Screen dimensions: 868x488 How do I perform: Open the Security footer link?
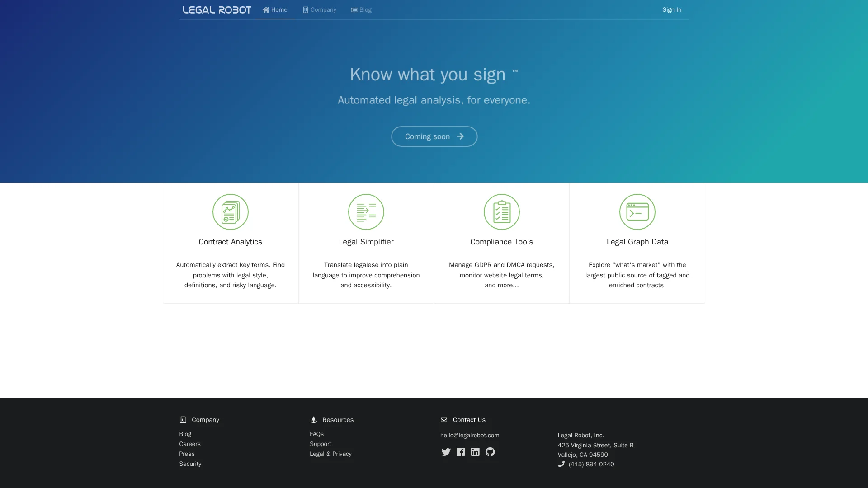coord(190,464)
